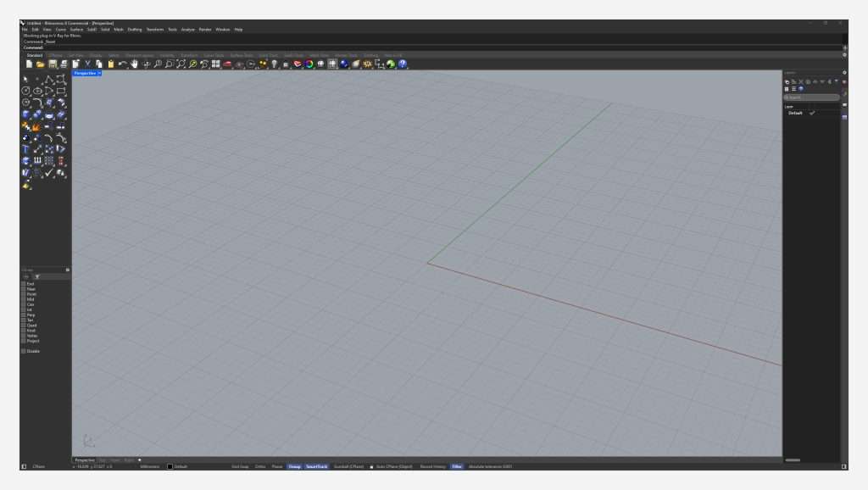The height and width of the screenshot is (490, 868).
Task: Click the Layers panel horizontal scrollbar
Action: (793, 460)
